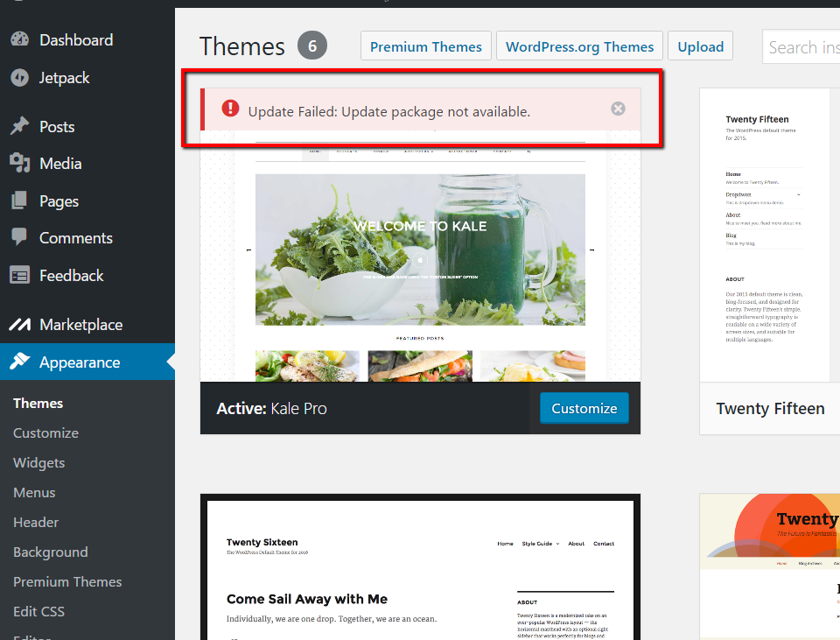Click the Twenty Fifteen theme name
The height and width of the screenshot is (640, 840).
[x=770, y=409]
